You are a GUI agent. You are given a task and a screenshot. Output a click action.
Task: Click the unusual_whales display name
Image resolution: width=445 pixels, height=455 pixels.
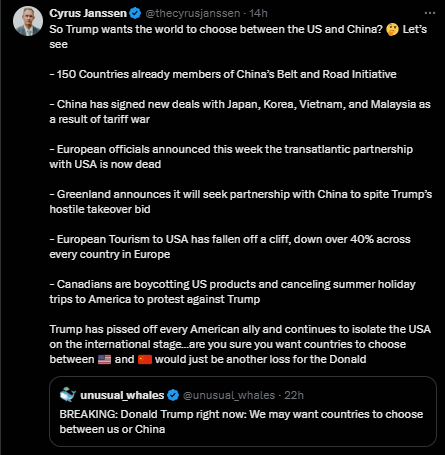122,395
